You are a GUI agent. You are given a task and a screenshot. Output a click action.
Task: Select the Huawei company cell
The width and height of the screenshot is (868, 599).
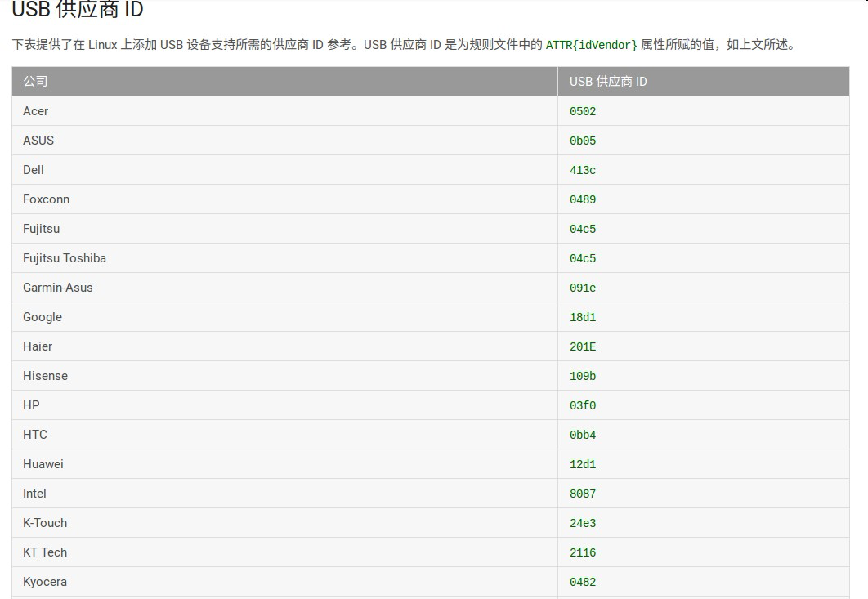[284, 463]
